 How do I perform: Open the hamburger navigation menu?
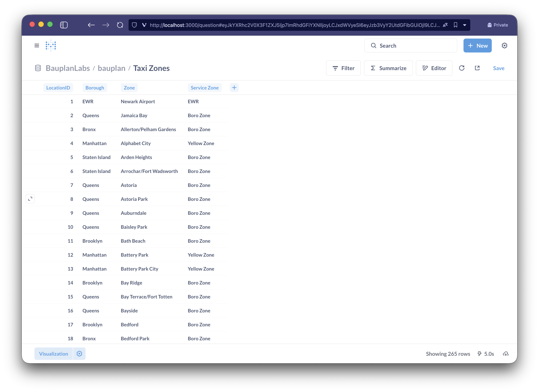[37, 45]
